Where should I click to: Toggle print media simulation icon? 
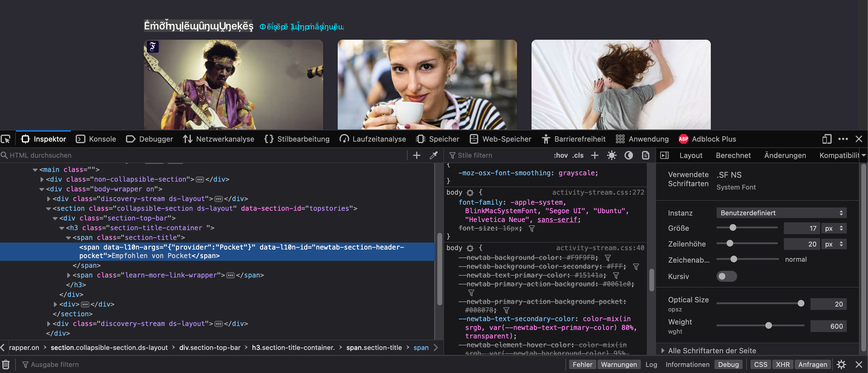(x=646, y=155)
